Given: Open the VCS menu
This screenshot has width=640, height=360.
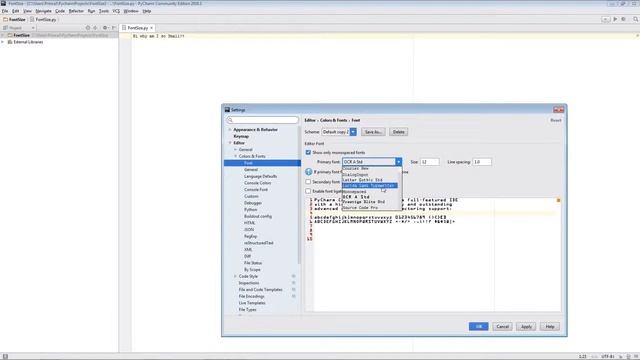Looking at the screenshot, I should pos(116,11).
